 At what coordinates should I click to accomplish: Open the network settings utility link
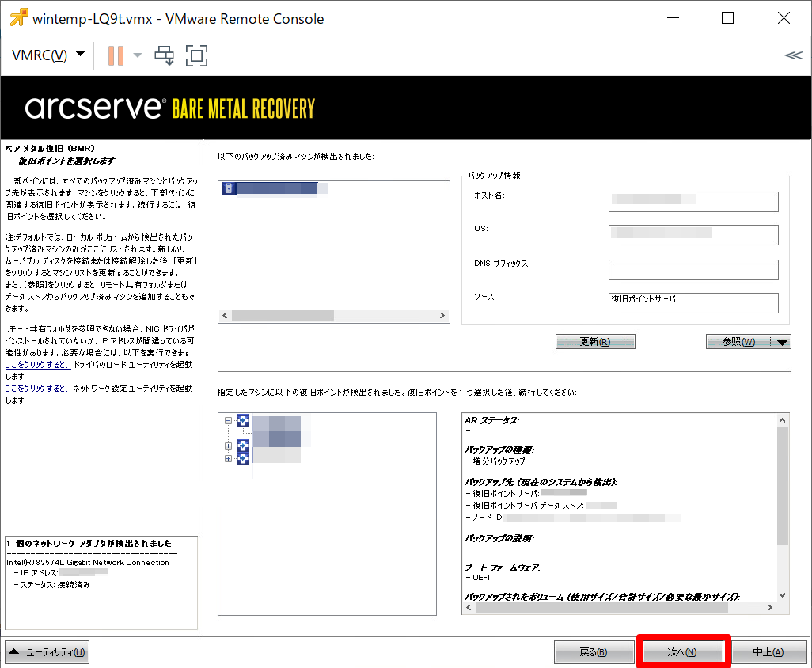tap(37, 389)
